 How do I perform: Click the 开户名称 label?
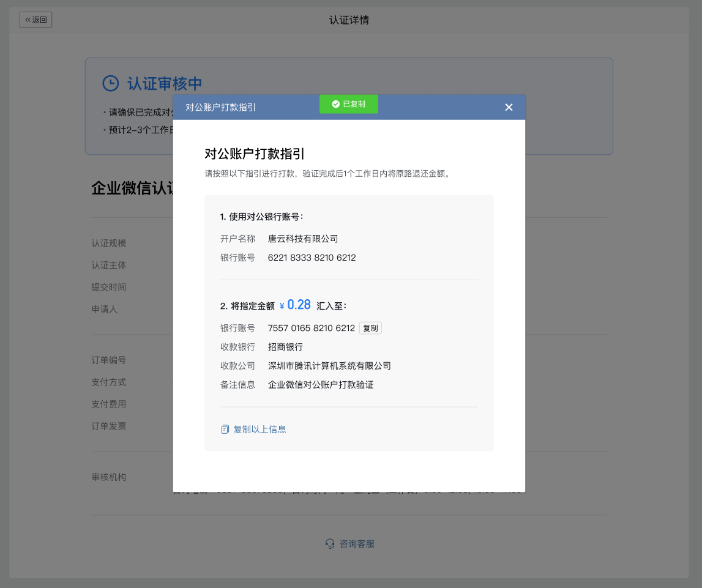[237, 239]
